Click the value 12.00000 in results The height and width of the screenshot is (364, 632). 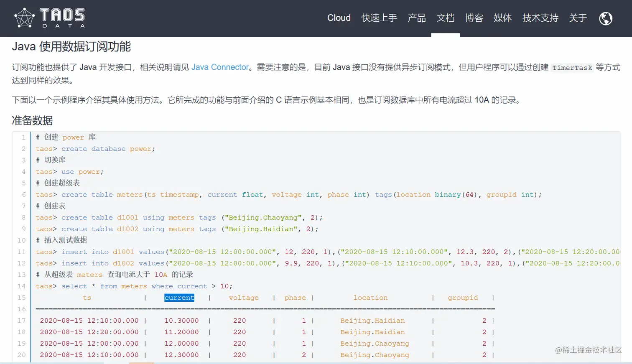click(181, 344)
